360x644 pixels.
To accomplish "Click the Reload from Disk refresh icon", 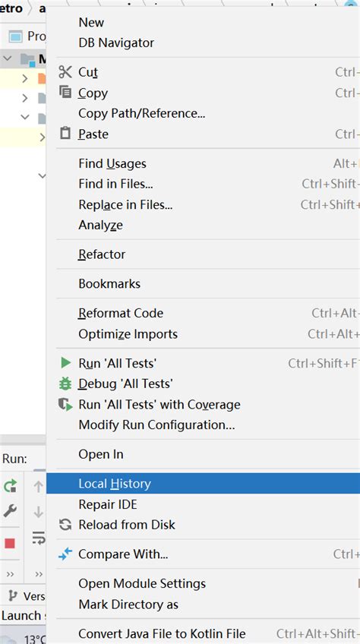I will tap(65, 525).
